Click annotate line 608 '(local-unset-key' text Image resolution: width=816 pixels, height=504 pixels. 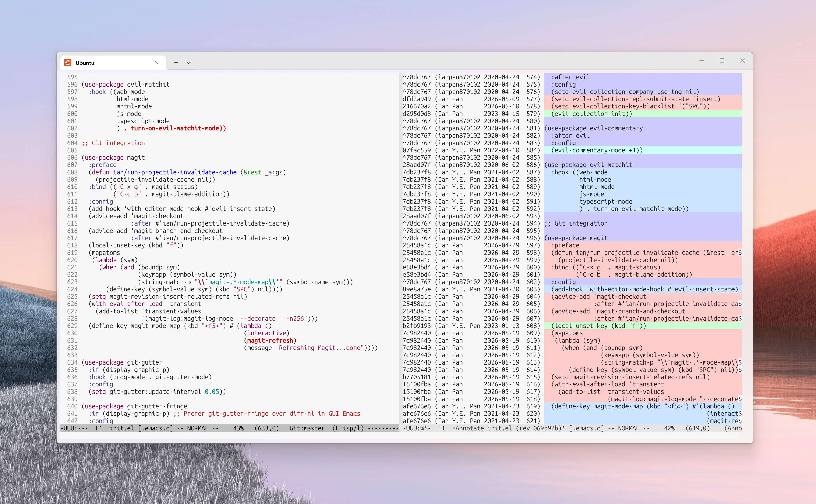[580, 326]
